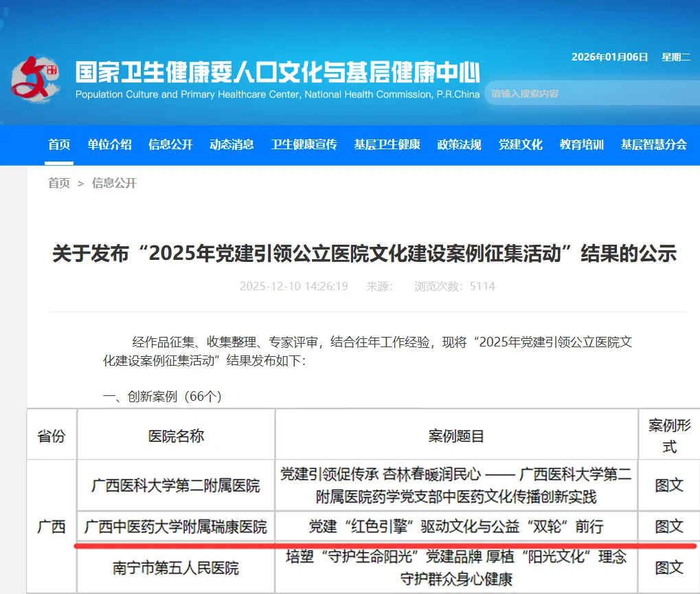Open the 基层智慧分会 menu item
This screenshot has width=700, height=594.
[x=652, y=145]
